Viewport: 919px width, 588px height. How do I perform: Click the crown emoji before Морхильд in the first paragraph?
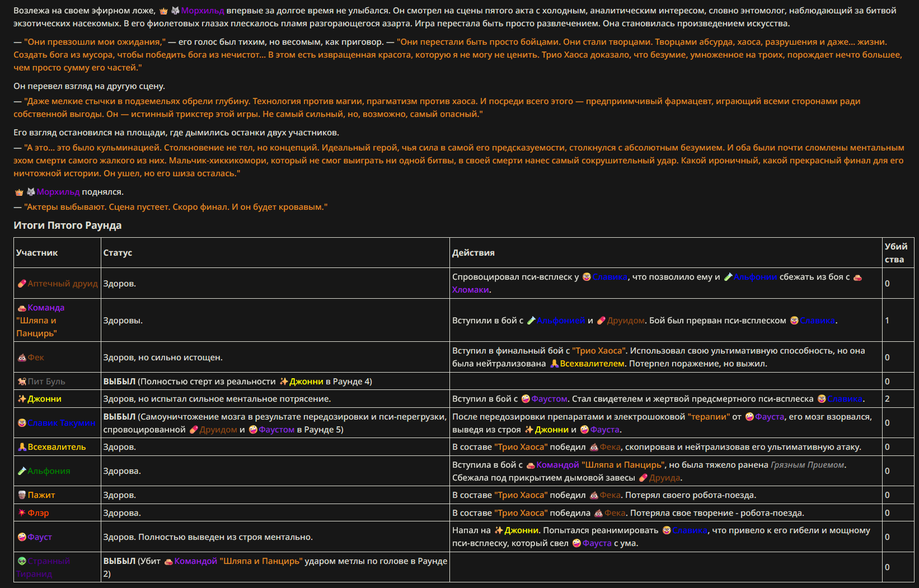tap(163, 11)
